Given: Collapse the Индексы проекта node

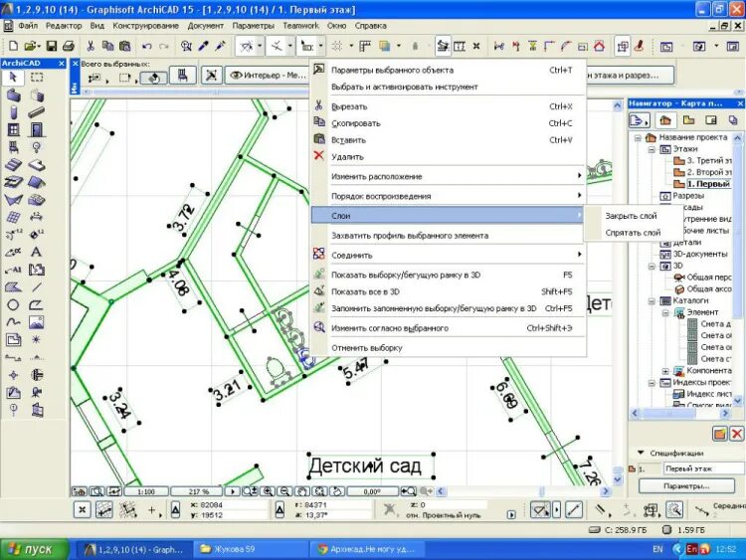Looking at the screenshot, I should (652, 383).
